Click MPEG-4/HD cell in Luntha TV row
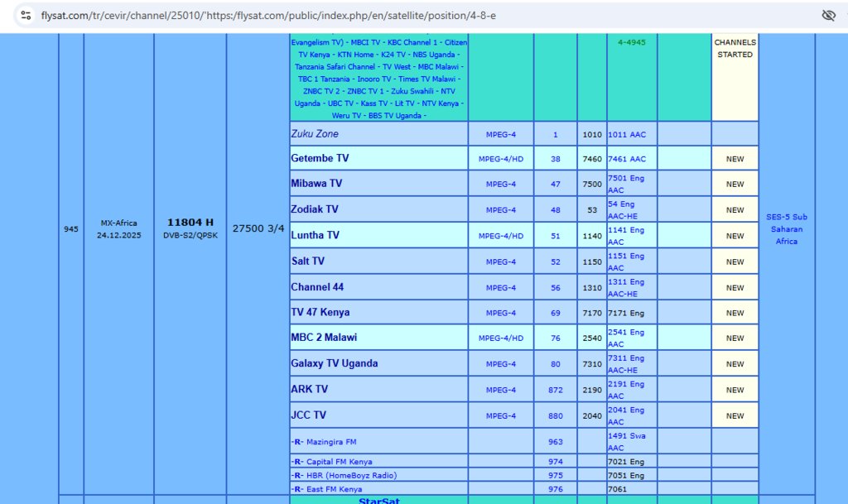This screenshot has height=504, width=848. (x=501, y=236)
